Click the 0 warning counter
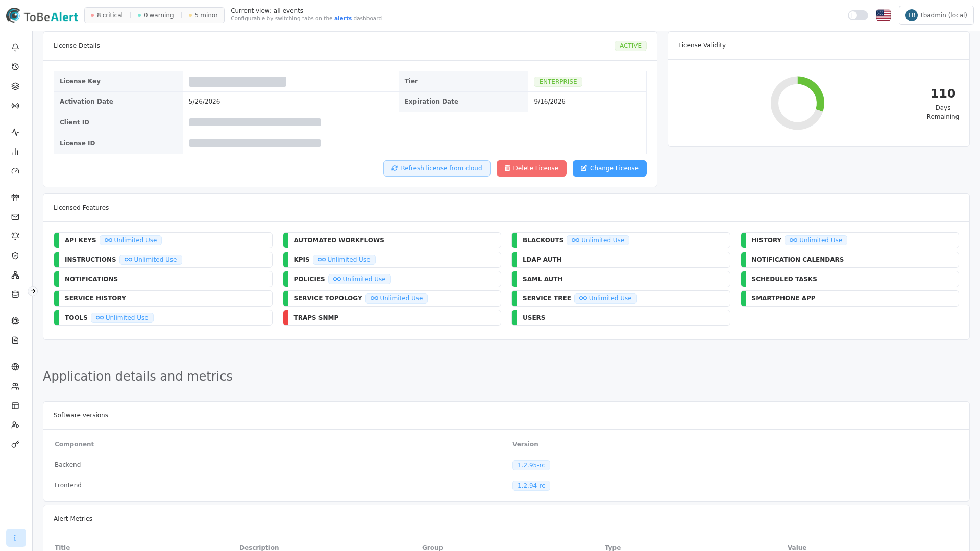This screenshot has width=980, height=551. pos(156,15)
